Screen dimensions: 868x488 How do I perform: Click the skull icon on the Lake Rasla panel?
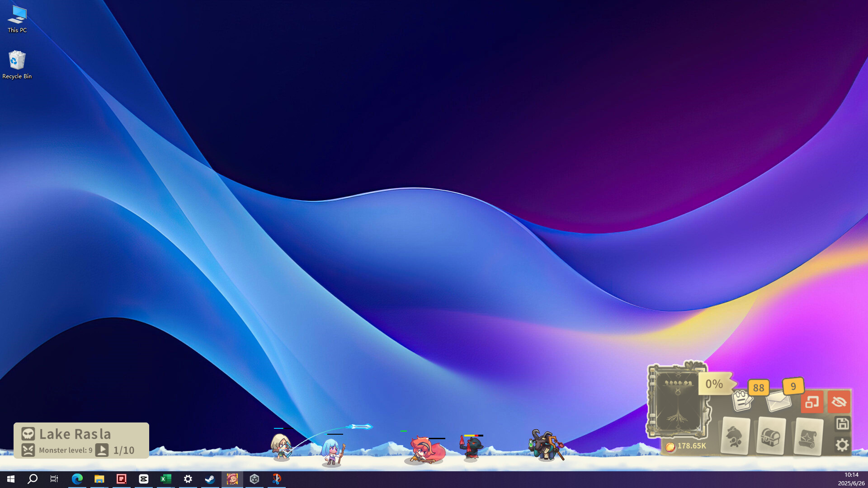pyautogui.click(x=28, y=434)
